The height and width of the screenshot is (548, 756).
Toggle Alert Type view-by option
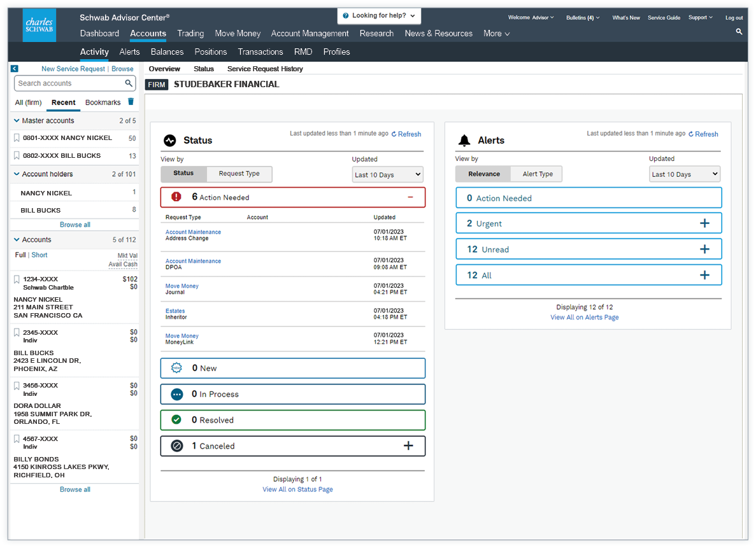click(538, 174)
